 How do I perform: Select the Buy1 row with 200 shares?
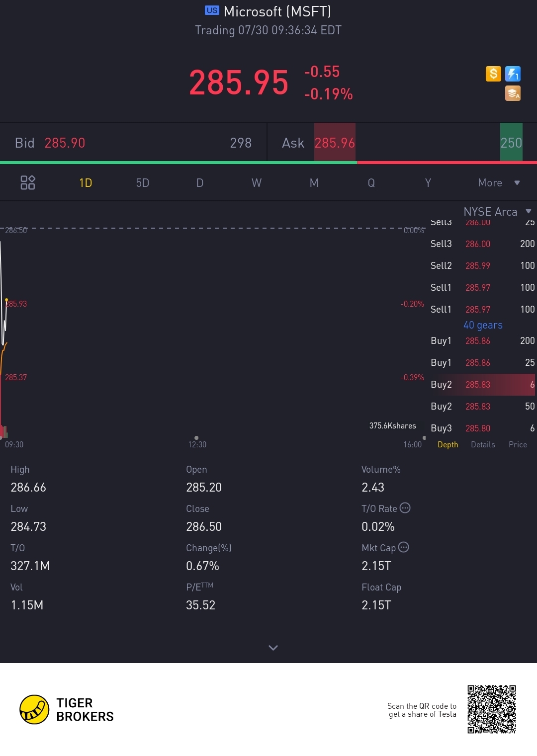click(482, 340)
